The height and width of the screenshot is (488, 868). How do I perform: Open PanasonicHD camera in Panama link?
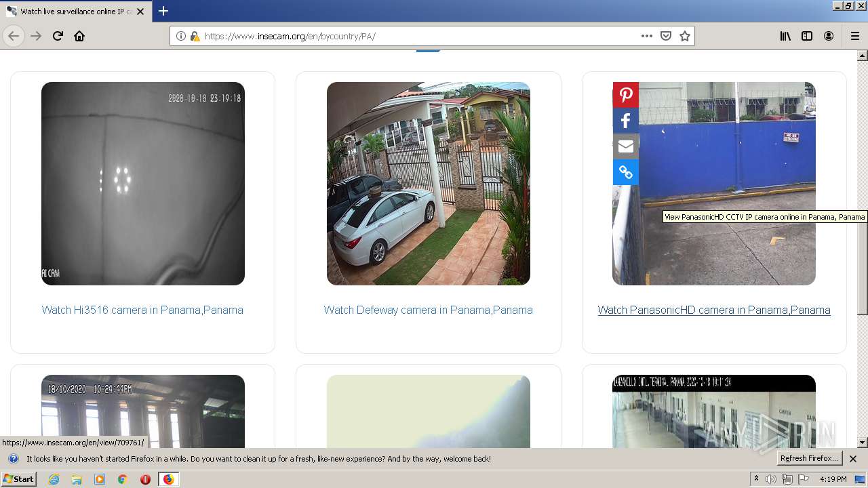pos(714,310)
